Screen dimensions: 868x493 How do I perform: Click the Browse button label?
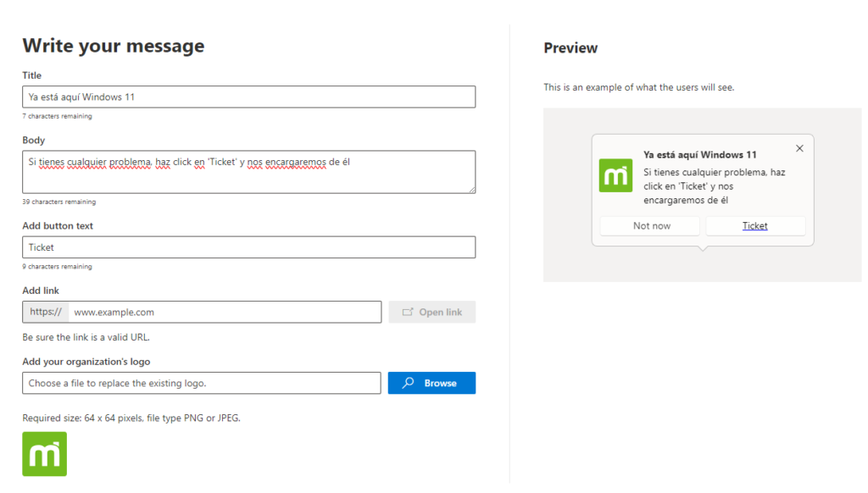[440, 383]
